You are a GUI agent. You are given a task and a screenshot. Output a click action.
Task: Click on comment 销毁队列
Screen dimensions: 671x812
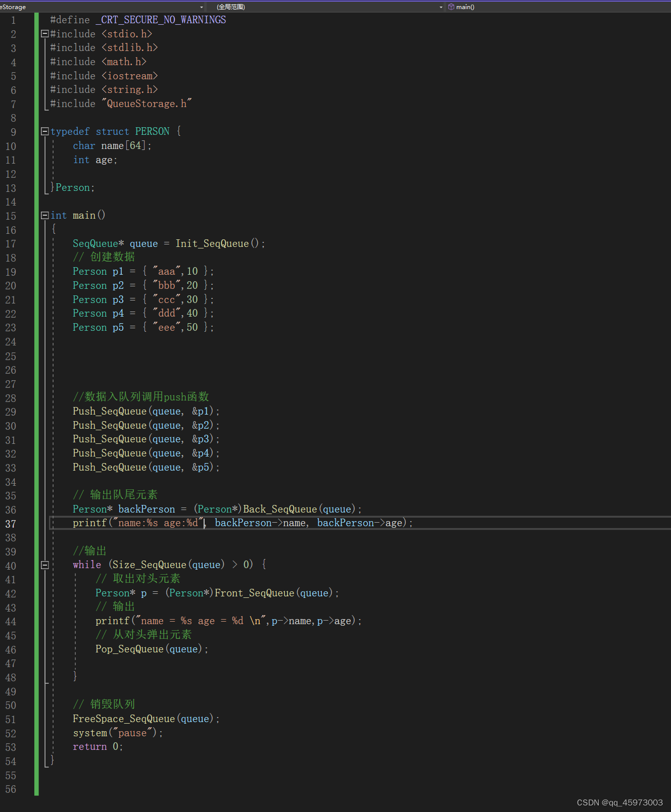coord(104,704)
